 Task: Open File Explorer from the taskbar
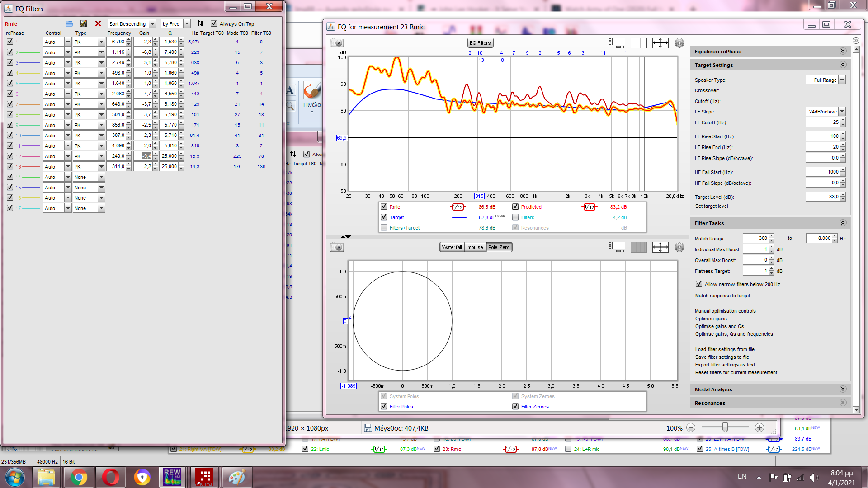[x=46, y=477]
